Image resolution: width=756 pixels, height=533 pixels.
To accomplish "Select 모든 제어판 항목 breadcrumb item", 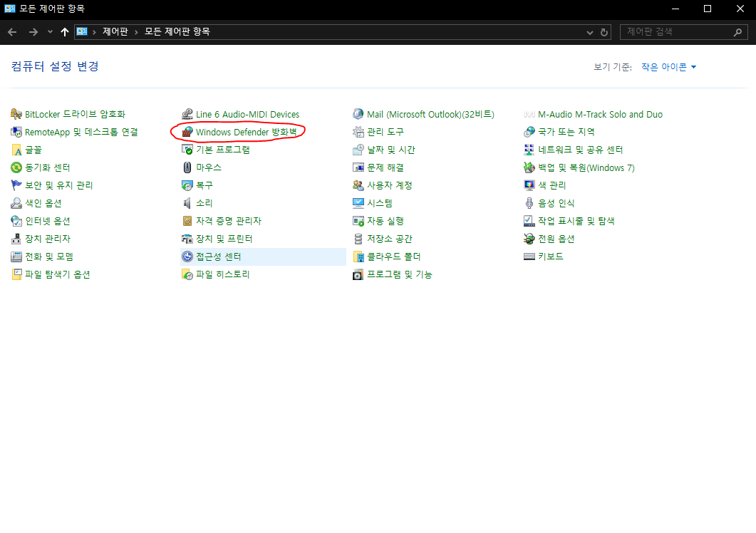I will pyautogui.click(x=165, y=31).
